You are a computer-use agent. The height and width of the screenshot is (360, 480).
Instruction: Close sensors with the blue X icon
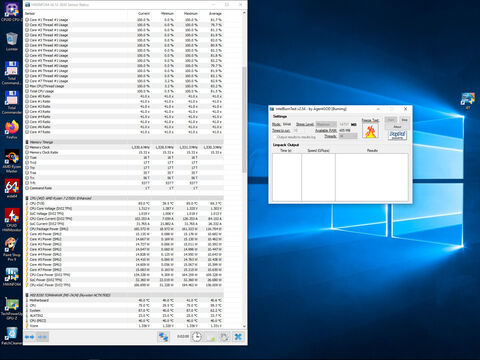click(238, 337)
